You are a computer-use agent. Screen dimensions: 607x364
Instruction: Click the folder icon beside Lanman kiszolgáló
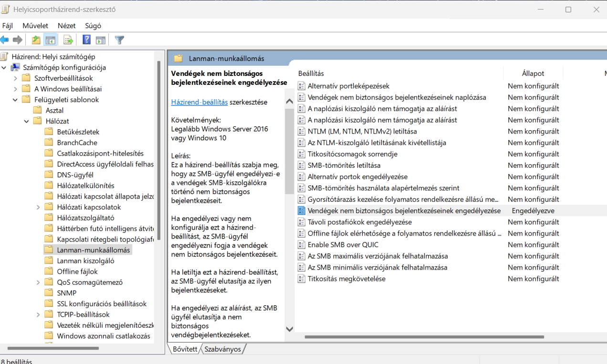point(49,260)
